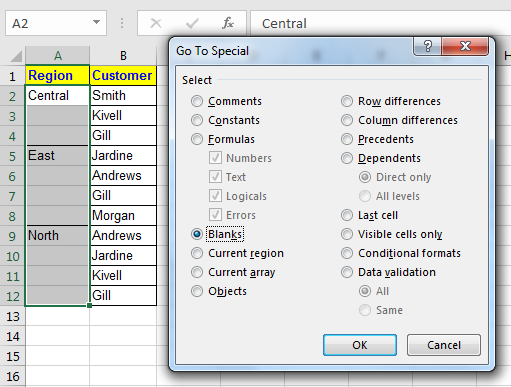This screenshot has width=511, height=387.
Task: Click the formula bar Enter checkmark icon
Action: point(192,23)
